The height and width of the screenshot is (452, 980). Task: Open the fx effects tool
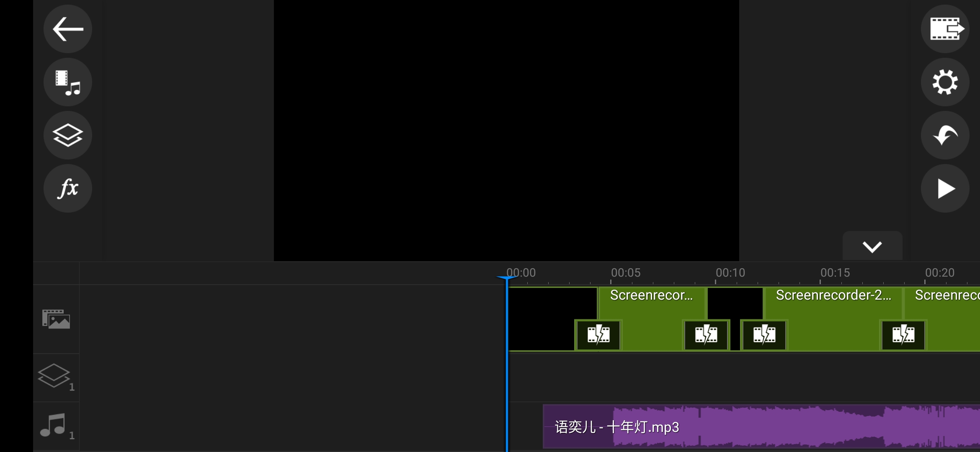(x=67, y=188)
